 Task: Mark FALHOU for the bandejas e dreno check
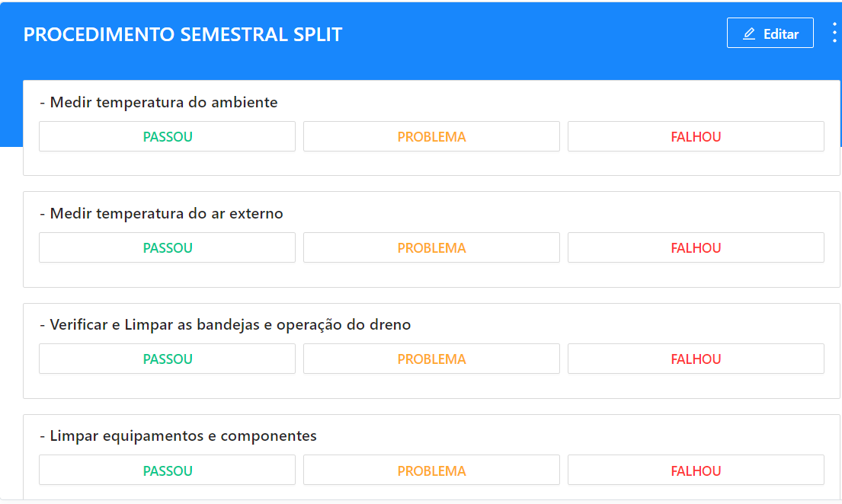click(696, 358)
